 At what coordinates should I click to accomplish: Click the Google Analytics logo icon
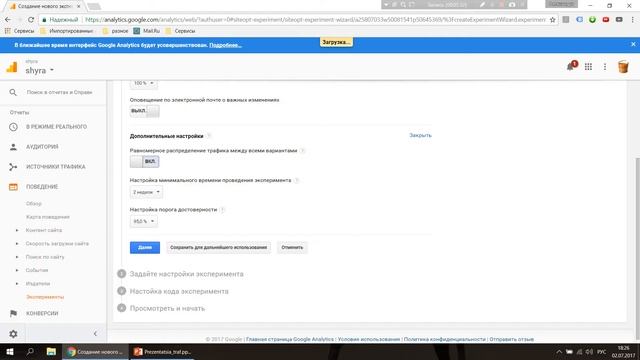tap(12, 67)
